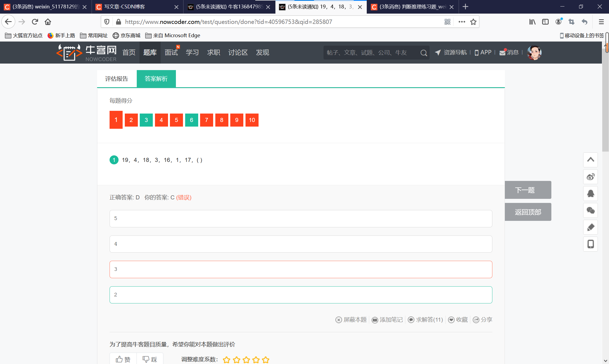Screen dimensions: 609x364
Task: Select the red-outlined answer option 3
Action: (x=301, y=269)
